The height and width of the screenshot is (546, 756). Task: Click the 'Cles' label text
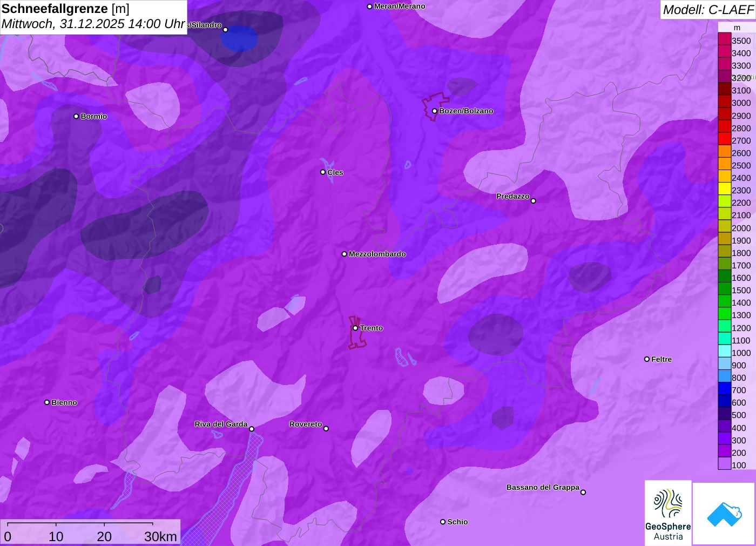[x=335, y=173]
